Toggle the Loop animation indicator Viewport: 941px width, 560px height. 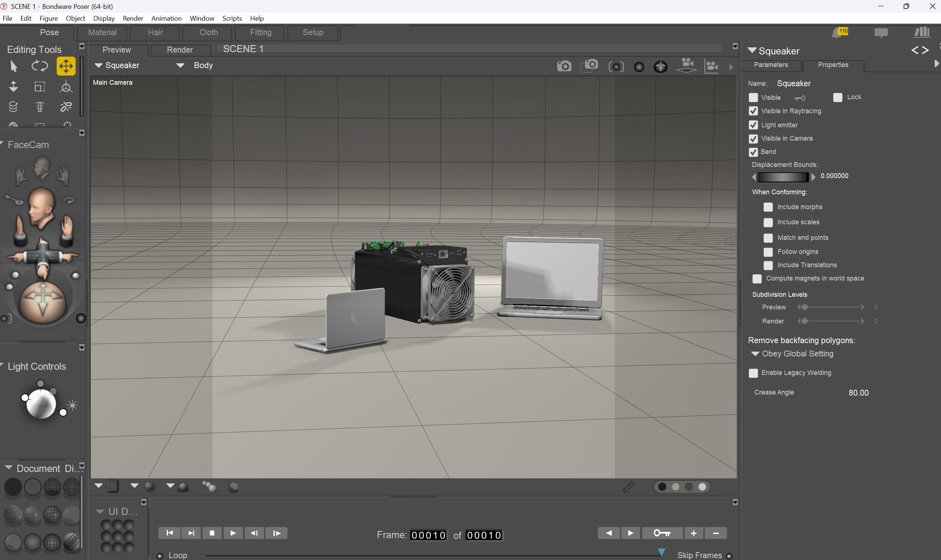160,556
